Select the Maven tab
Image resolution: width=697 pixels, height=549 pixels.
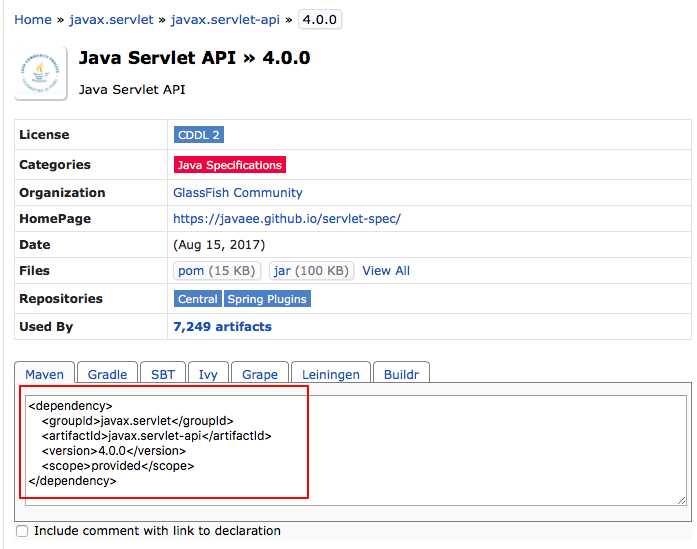(44, 373)
